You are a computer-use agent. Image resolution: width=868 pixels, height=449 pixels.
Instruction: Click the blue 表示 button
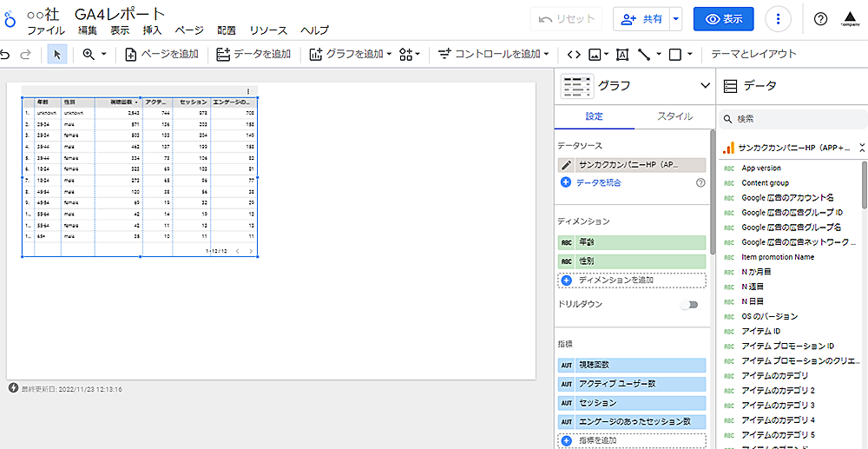coord(723,19)
